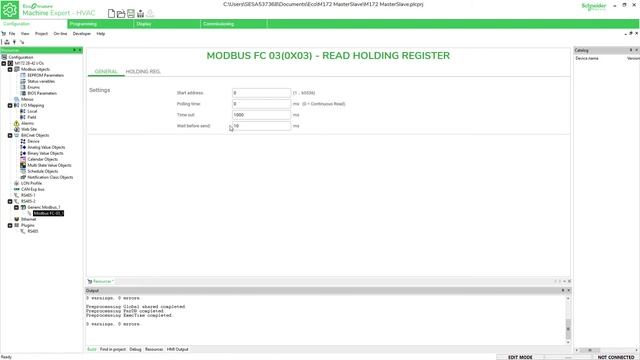This screenshot has width=640, height=360.
Task: Click the second small toolbar icon below File menu
Action: pos(14,42)
